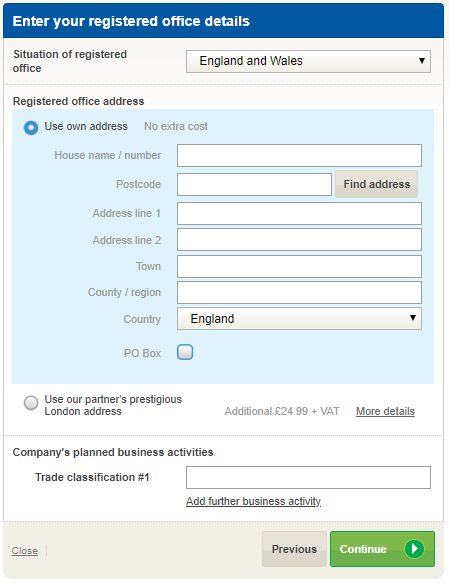Focus the Address line 1 field

(299, 213)
